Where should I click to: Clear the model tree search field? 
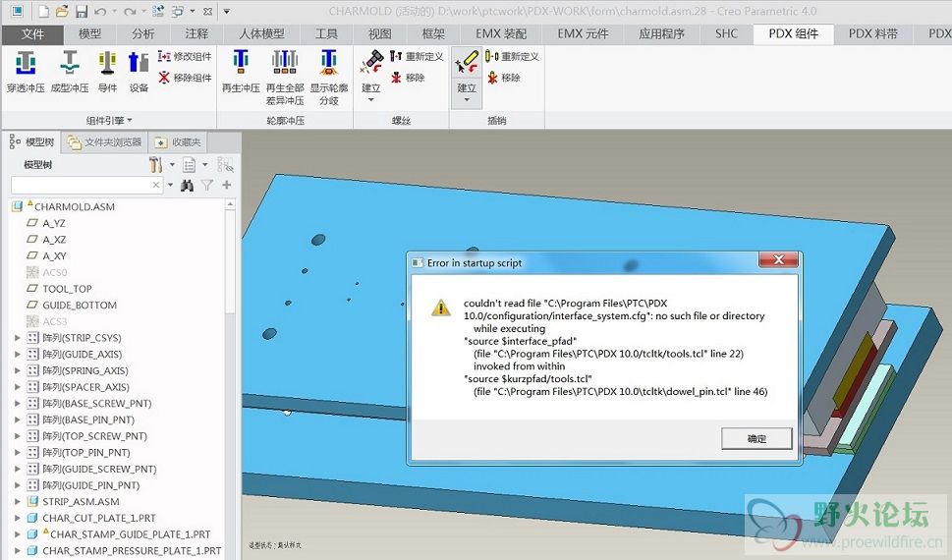coord(156,185)
